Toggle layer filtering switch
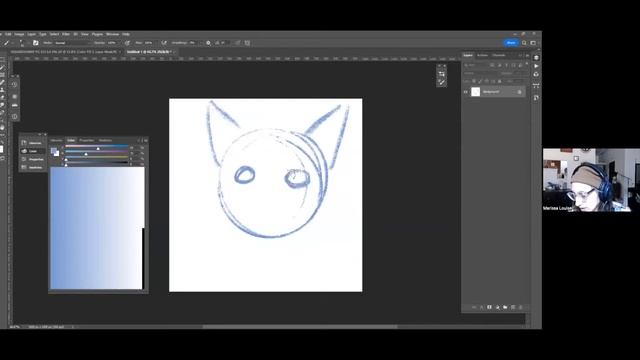 (527, 64)
